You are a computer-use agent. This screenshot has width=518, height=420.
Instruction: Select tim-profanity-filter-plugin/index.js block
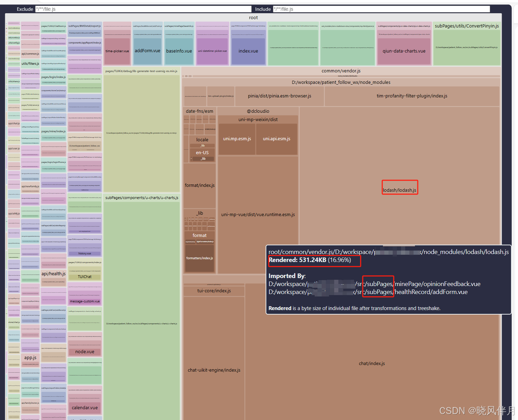[412, 96]
